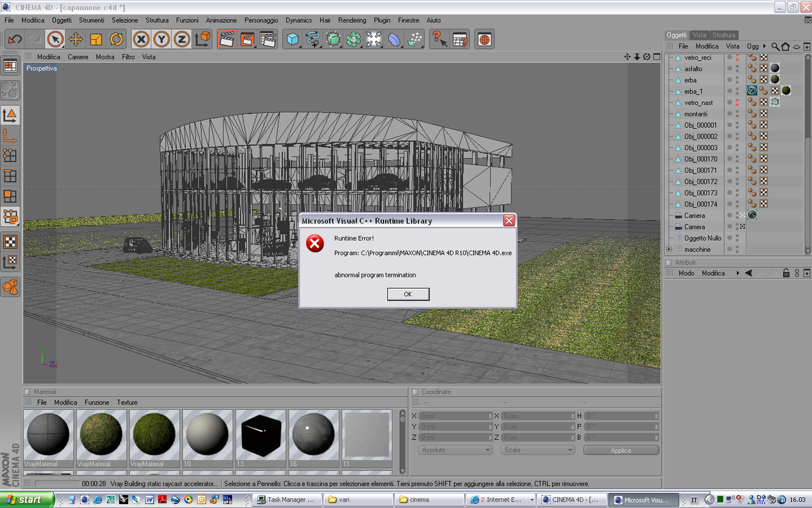Select the green grass VrayMaterial thumbnail

click(154, 434)
